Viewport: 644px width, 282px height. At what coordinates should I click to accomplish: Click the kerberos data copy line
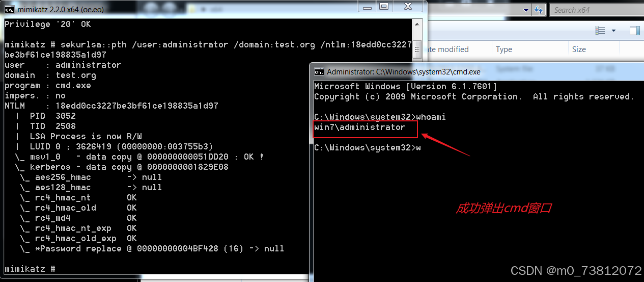(x=122, y=167)
